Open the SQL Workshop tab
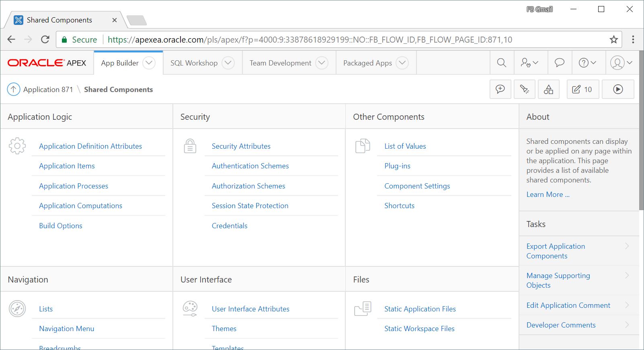This screenshot has height=350, width=644. 194,63
